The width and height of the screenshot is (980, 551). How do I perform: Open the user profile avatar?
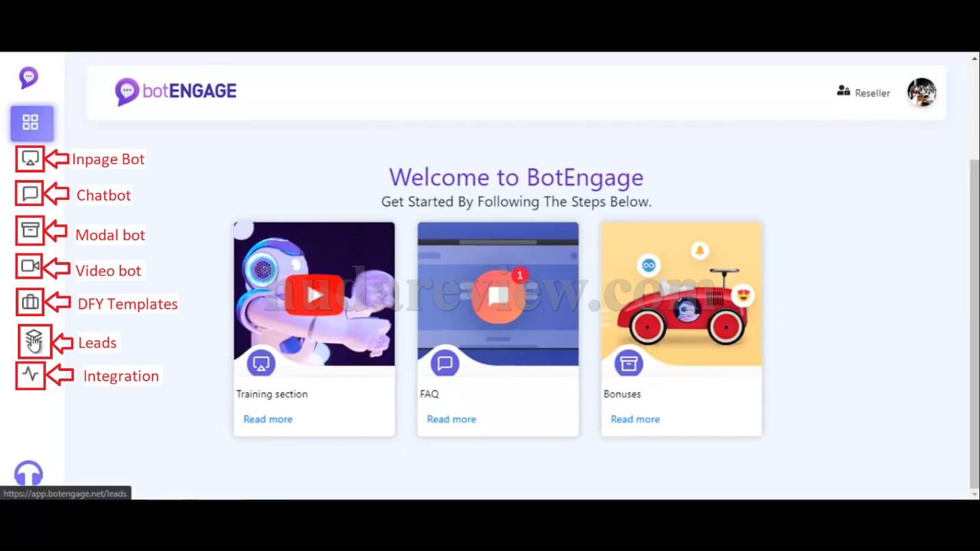tap(922, 92)
